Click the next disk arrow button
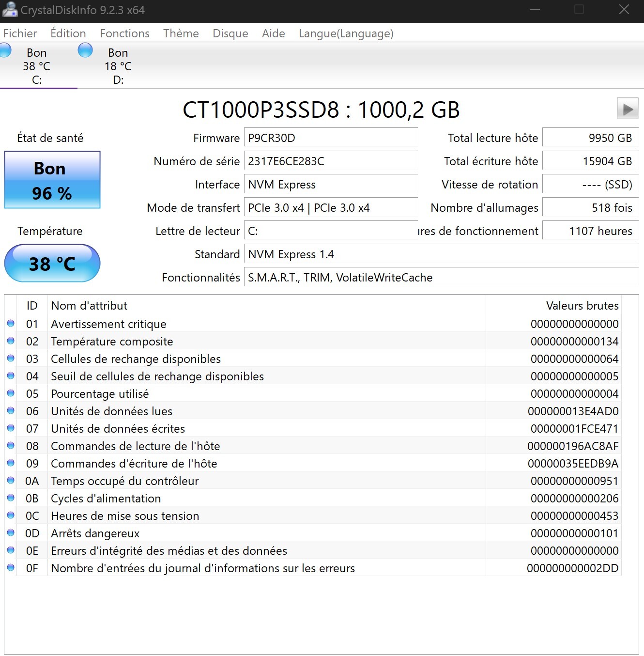The height and width of the screenshot is (656, 644). (x=628, y=109)
